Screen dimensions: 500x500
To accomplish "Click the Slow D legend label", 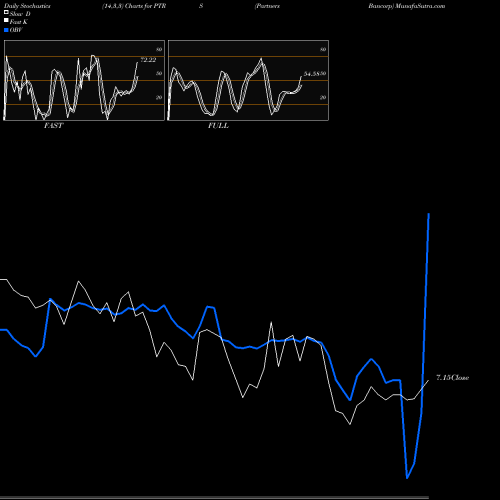I will [20, 14].
